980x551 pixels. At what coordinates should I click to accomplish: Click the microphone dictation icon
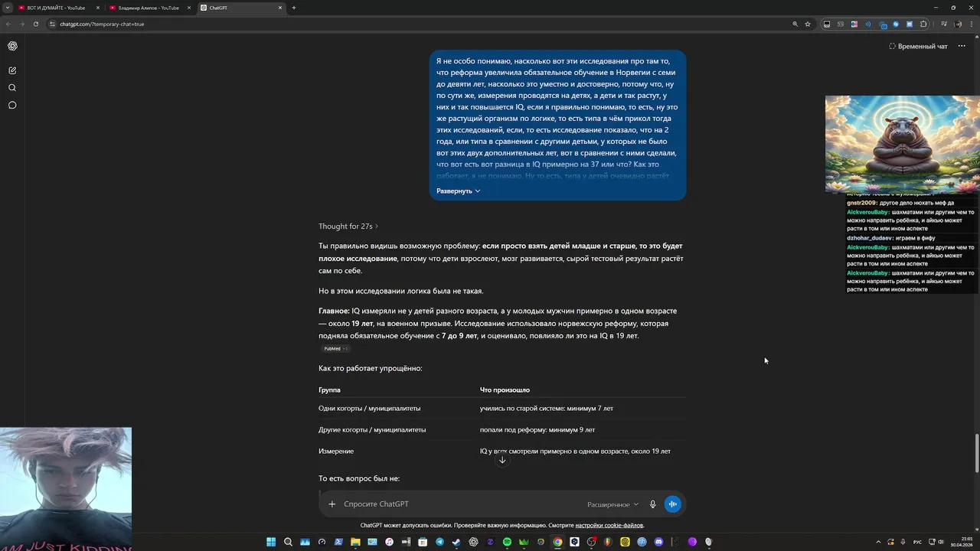pyautogui.click(x=653, y=504)
